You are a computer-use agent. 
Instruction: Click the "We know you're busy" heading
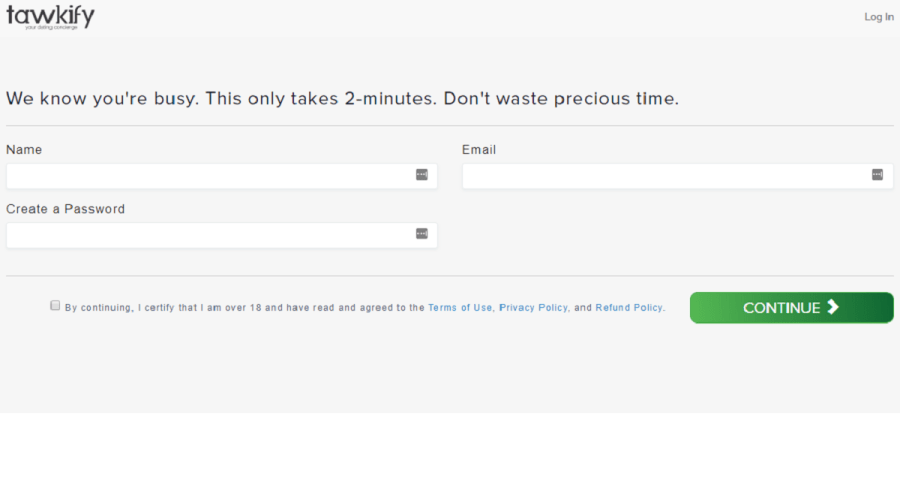[342, 99]
